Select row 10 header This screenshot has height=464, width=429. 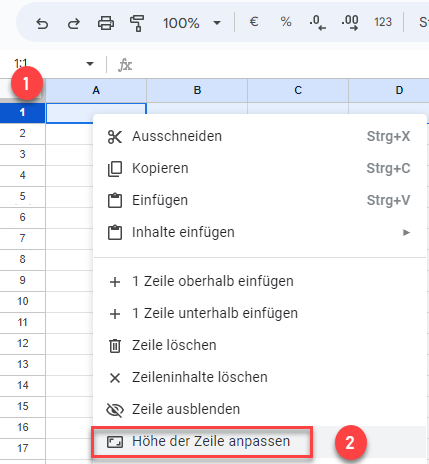point(22,302)
